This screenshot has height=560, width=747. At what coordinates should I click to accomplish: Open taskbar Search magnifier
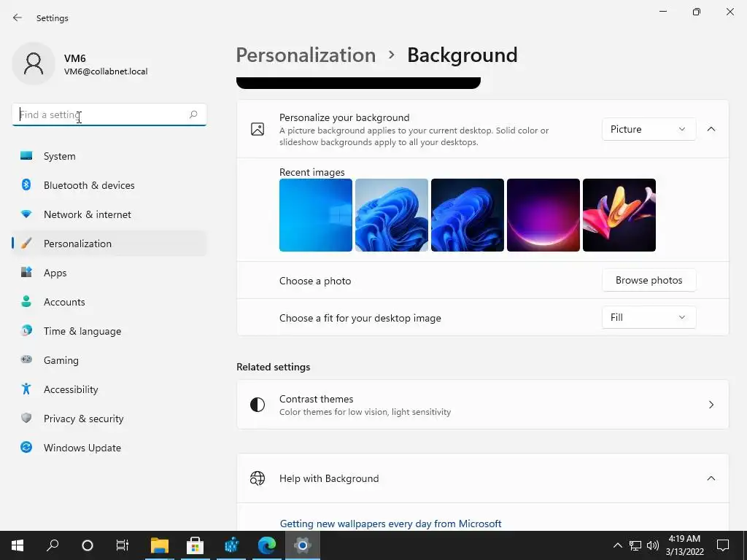pyautogui.click(x=53, y=545)
